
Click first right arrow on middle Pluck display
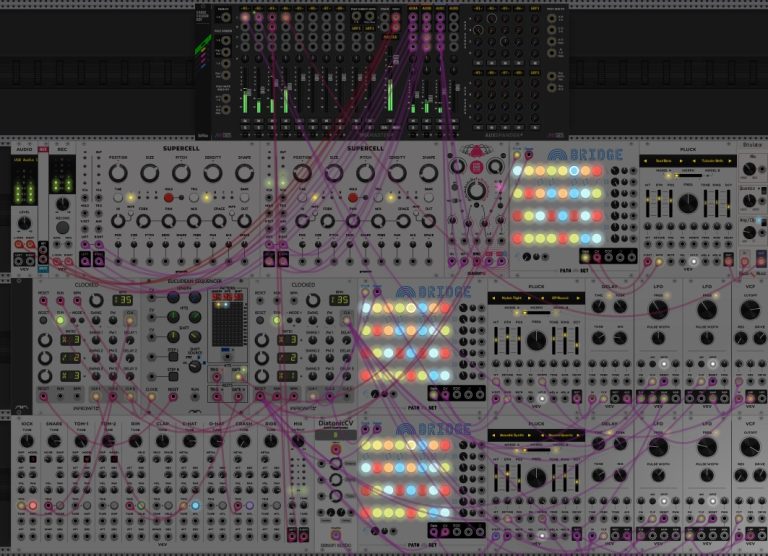click(528, 298)
